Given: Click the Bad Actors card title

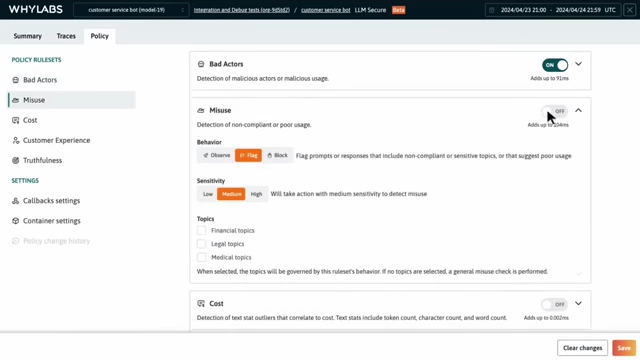Looking at the screenshot, I should [x=226, y=64].
